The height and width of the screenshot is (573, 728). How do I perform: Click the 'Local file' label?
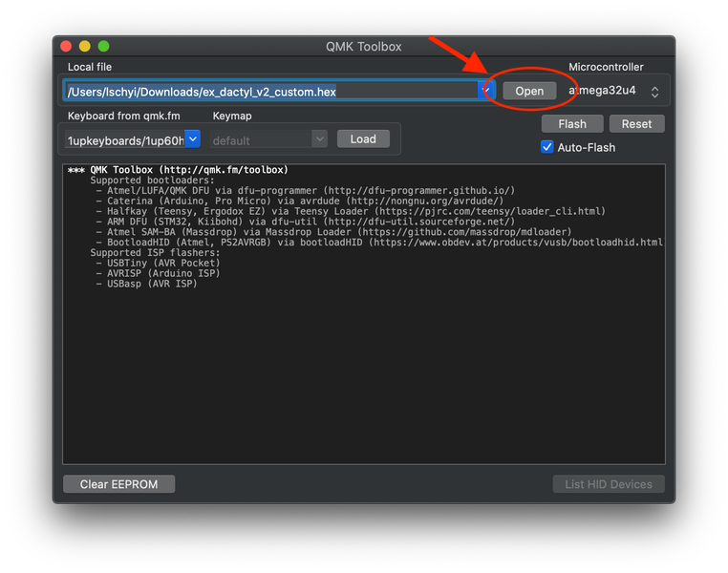(x=90, y=67)
